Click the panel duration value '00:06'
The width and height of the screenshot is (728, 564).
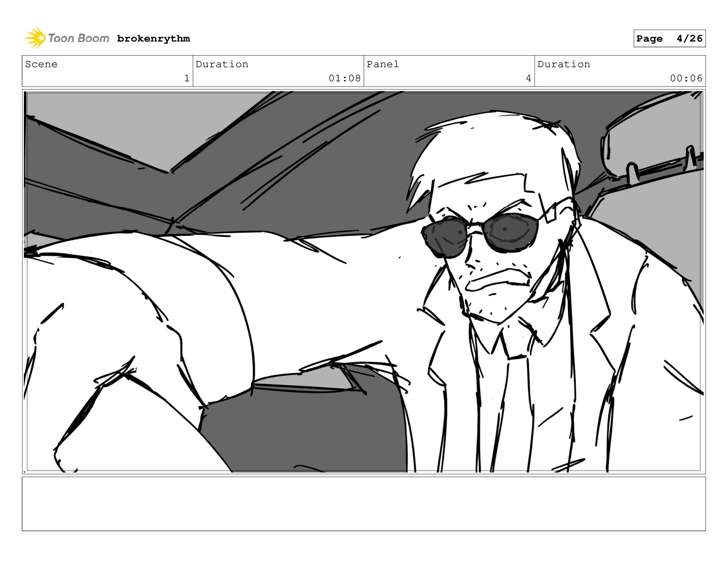pyautogui.click(x=686, y=78)
